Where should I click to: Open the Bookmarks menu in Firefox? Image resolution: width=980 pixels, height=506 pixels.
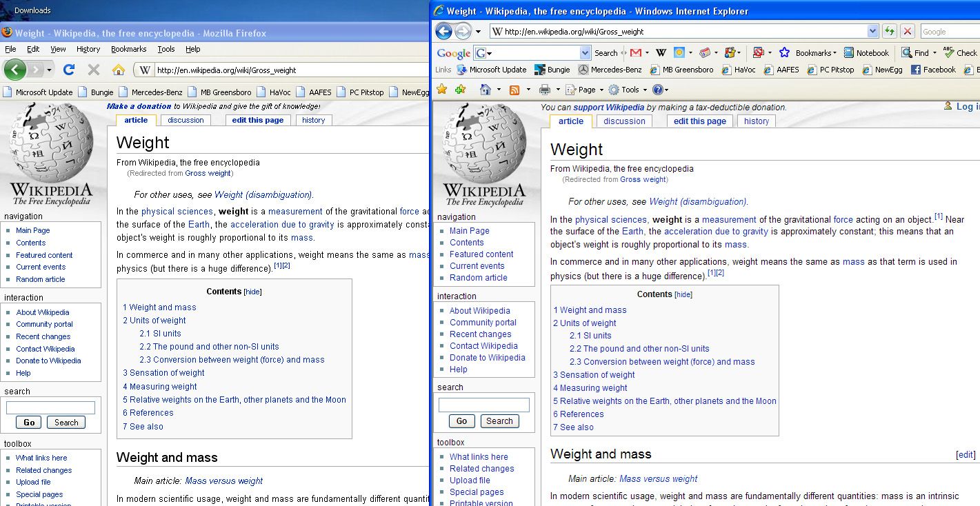128,49
